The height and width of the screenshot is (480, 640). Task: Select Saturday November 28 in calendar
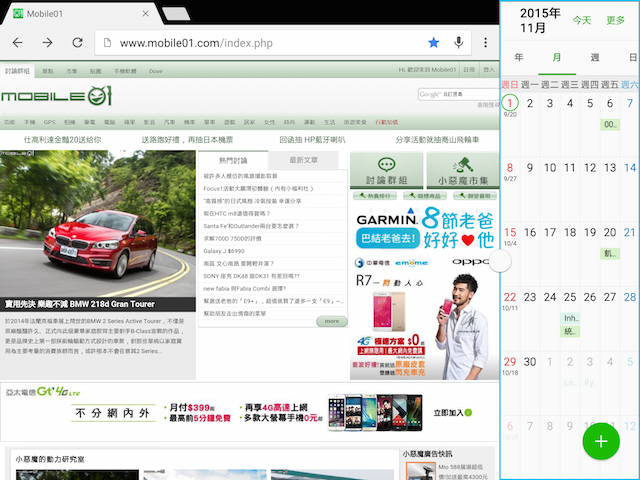pyautogui.click(x=629, y=297)
